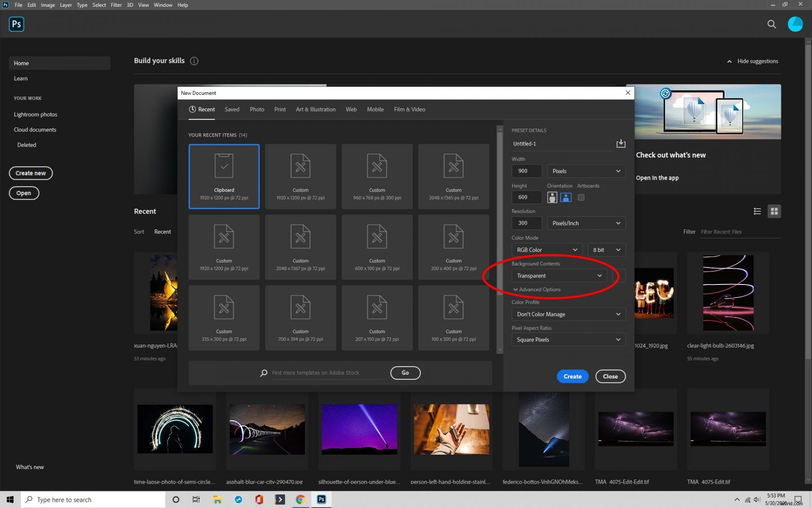Click the Photoshop logo icon top left
The width and height of the screenshot is (812, 508).
click(16, 24)
